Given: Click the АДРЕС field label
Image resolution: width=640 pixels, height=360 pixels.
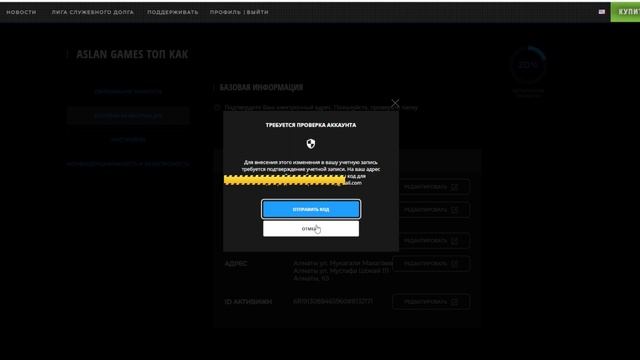Looking at the screenshot, I should click(x=236, y=264).
